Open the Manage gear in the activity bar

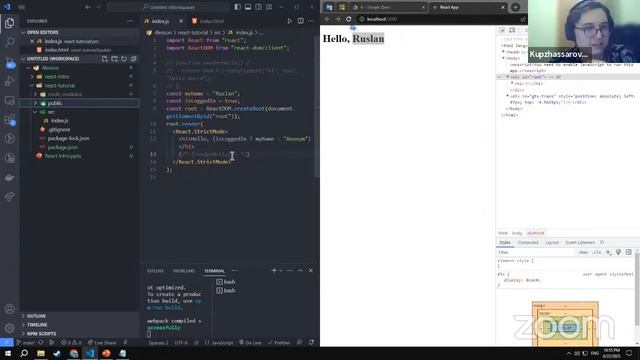pyautogui.click(x=9, y=328)
